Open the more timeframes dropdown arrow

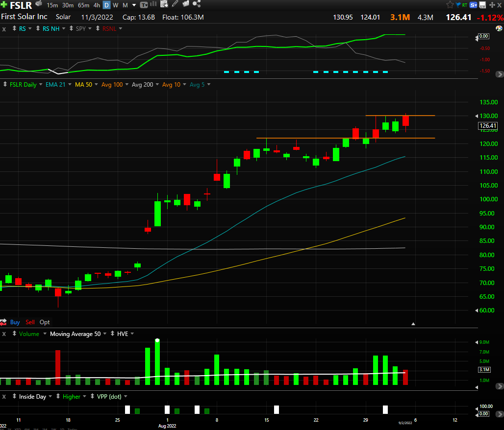(x=134, y=5)
